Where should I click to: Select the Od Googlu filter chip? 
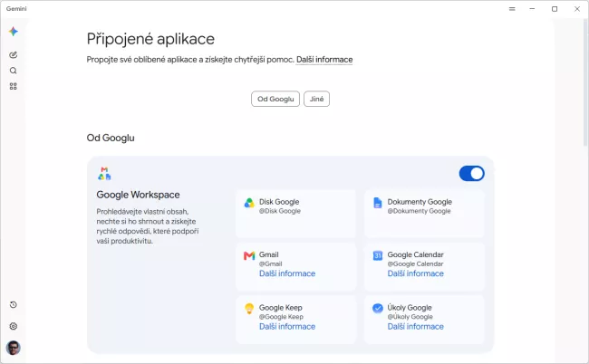[x=275, y=99]
